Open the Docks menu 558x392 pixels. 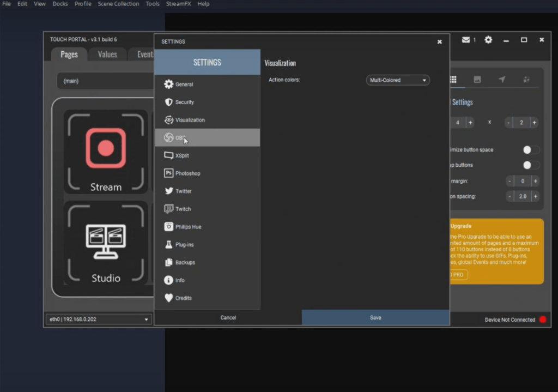click(60, 4)
